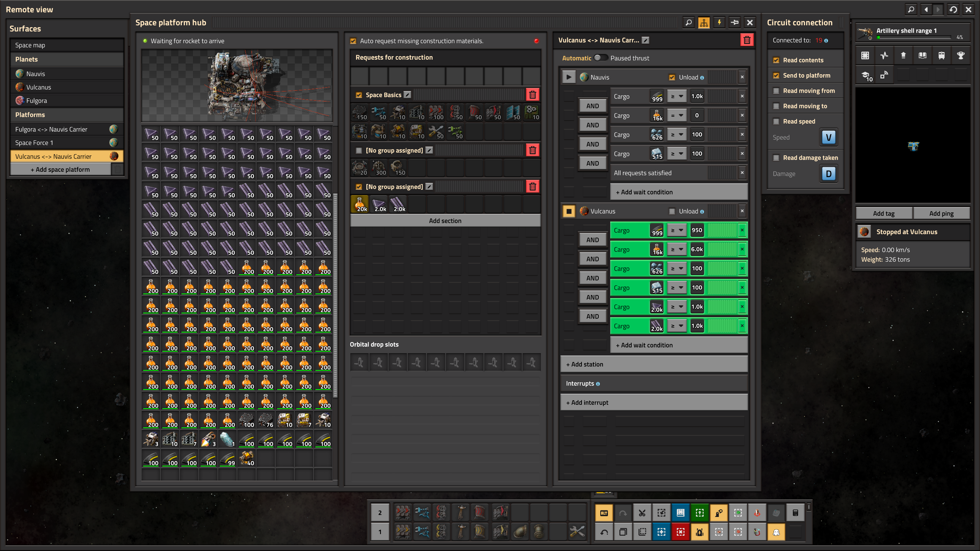The height and width of the screenshot is (551, 980).
Task: Open the train overview icon
Action: click(941, 55)
